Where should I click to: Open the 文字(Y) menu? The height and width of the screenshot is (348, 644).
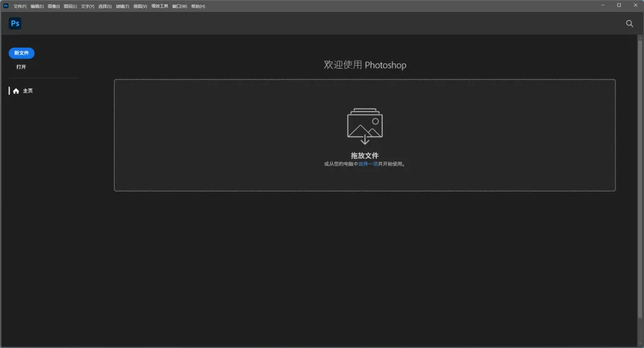click(x=88, y=6)
